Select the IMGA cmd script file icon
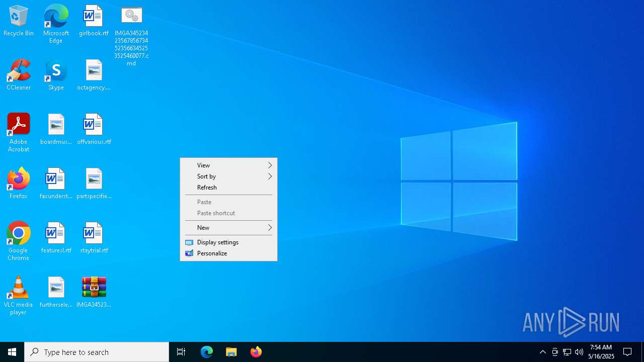The width and height of the screenshot is (644, 362). (131, 36)
